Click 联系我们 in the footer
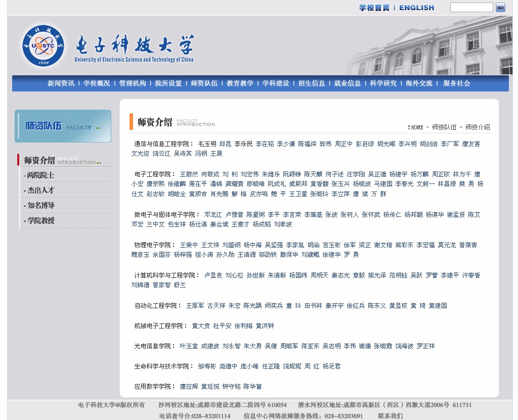Viewport: 518px width, 420px height. point(390,416)
